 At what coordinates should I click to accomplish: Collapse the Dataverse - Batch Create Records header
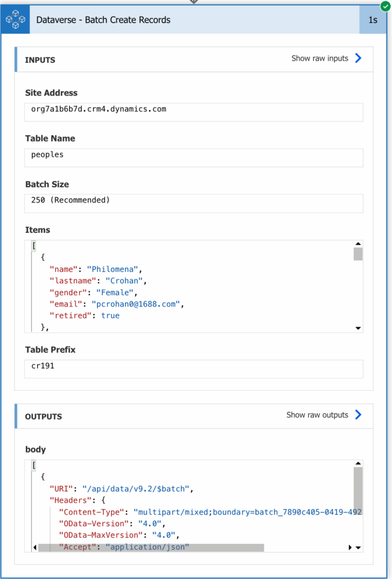(195, 20)
